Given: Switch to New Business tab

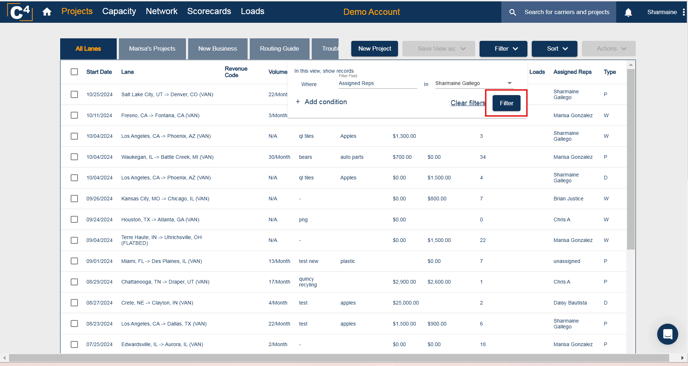Looking at the screenshot, I should coord(218,49).
